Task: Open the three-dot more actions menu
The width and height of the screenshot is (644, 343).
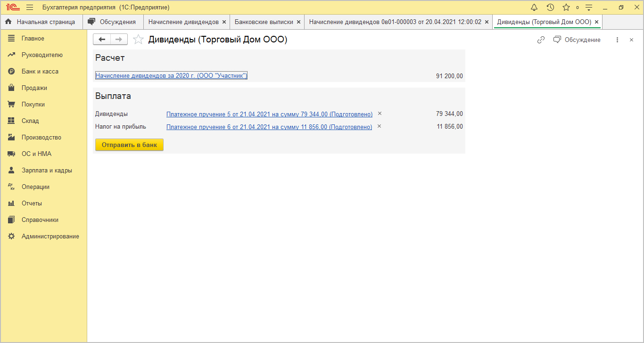Action: click(617, 40)
